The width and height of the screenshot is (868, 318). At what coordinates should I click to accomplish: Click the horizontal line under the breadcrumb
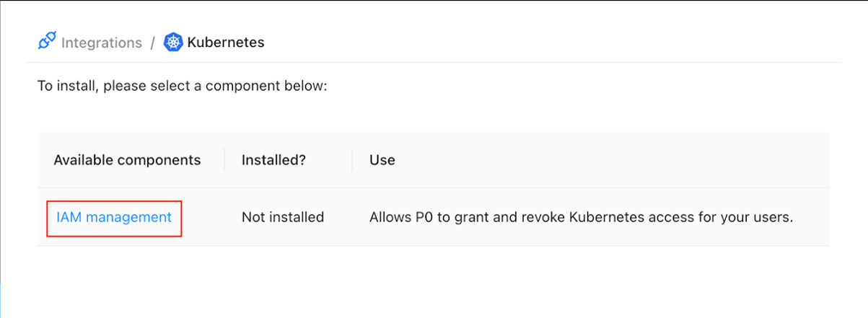(x=433, y=63)
